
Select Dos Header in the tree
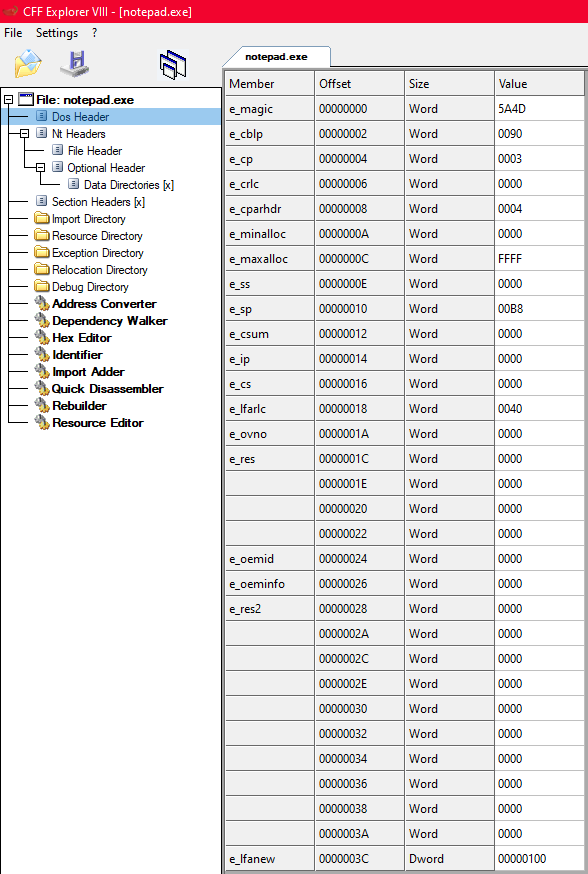pyautogui.click(x=80, y=116)
